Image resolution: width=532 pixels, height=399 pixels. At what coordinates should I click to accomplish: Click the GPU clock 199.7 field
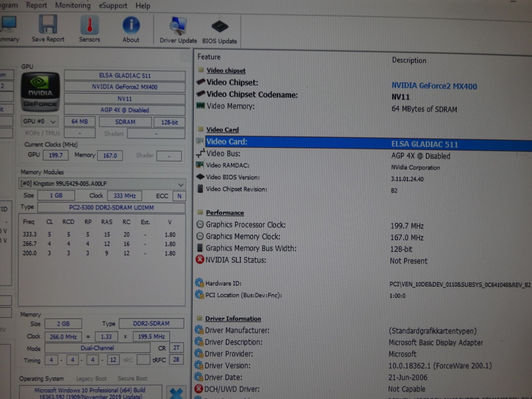pyautogui.click(x=56, y=155)
